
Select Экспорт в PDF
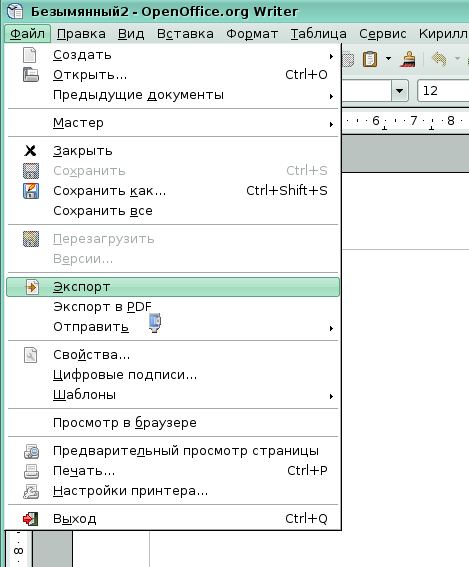[x=173, y=307]
